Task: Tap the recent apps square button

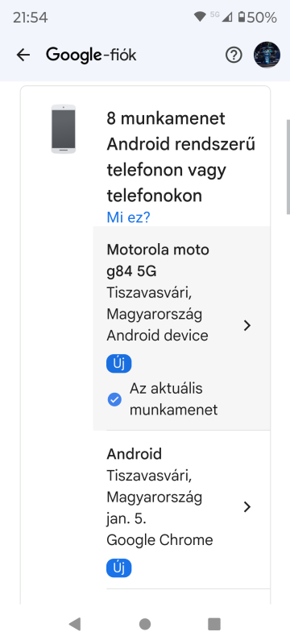Action: click(x=214, y=624)
